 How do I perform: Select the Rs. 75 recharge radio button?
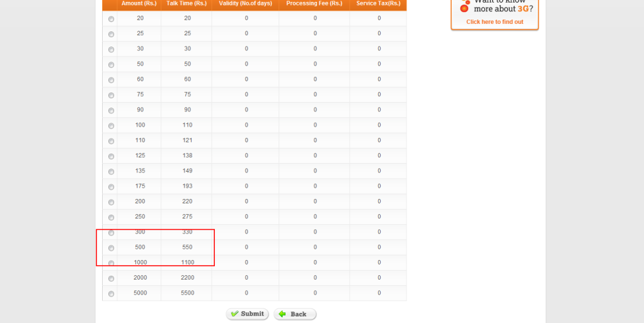pyautogui.click(x=112, y=95)
